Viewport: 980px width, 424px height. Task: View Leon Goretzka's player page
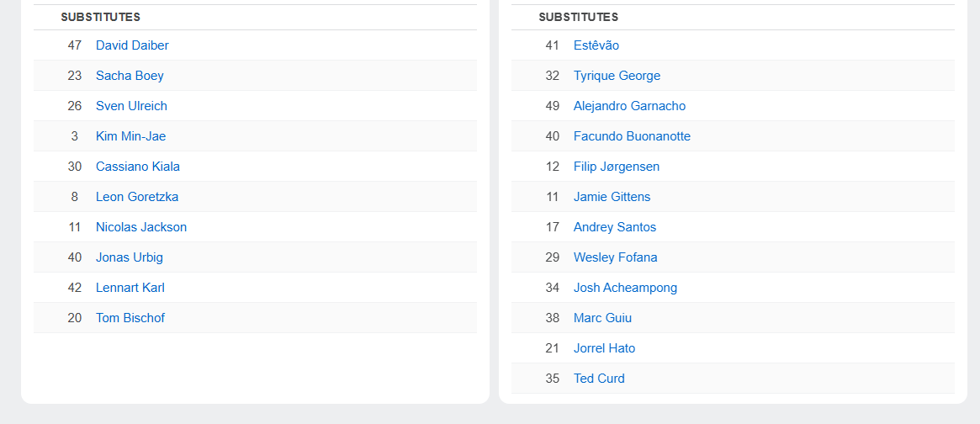[x=137, y=197]
